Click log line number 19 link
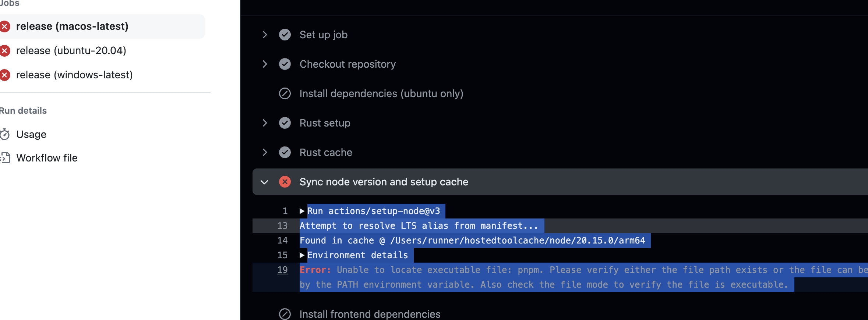868x320 pixels. click(x=282, y=270)
